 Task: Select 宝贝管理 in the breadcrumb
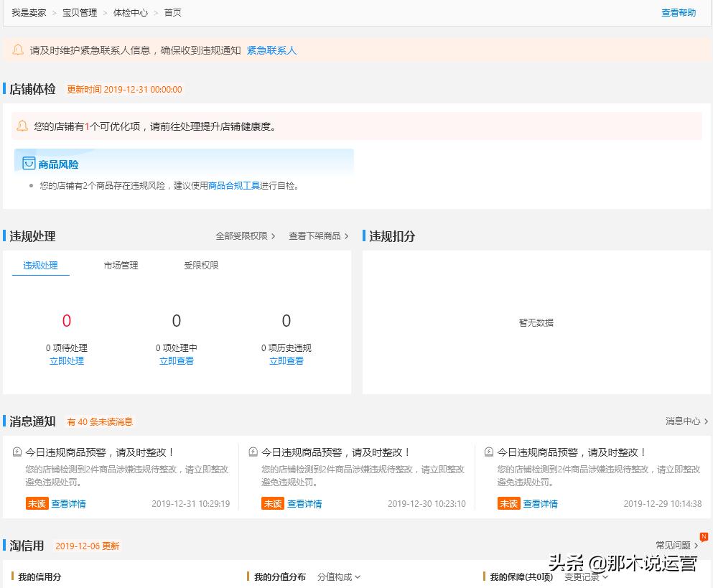tap(79, 12)
